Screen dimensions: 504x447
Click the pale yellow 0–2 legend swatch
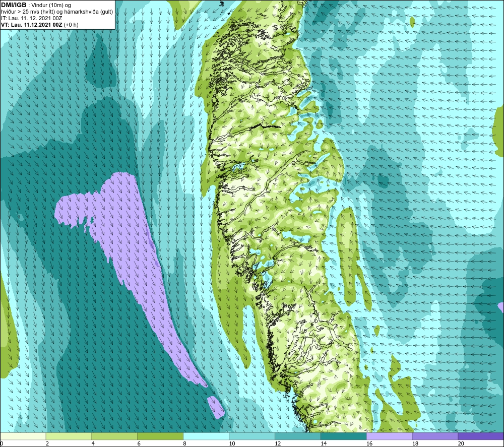pyautogui.click(x=23, y=436)
